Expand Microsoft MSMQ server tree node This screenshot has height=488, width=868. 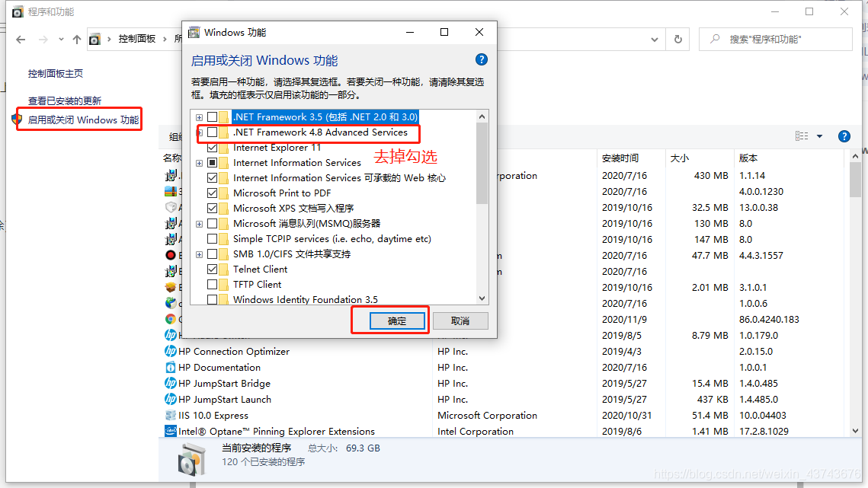tap(200, 224)
